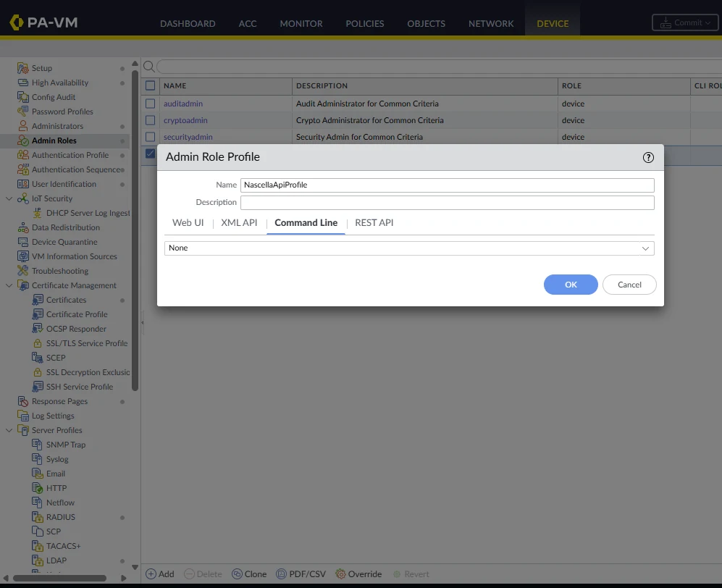
Task: Click the table search field
Action: pos(440,67)
